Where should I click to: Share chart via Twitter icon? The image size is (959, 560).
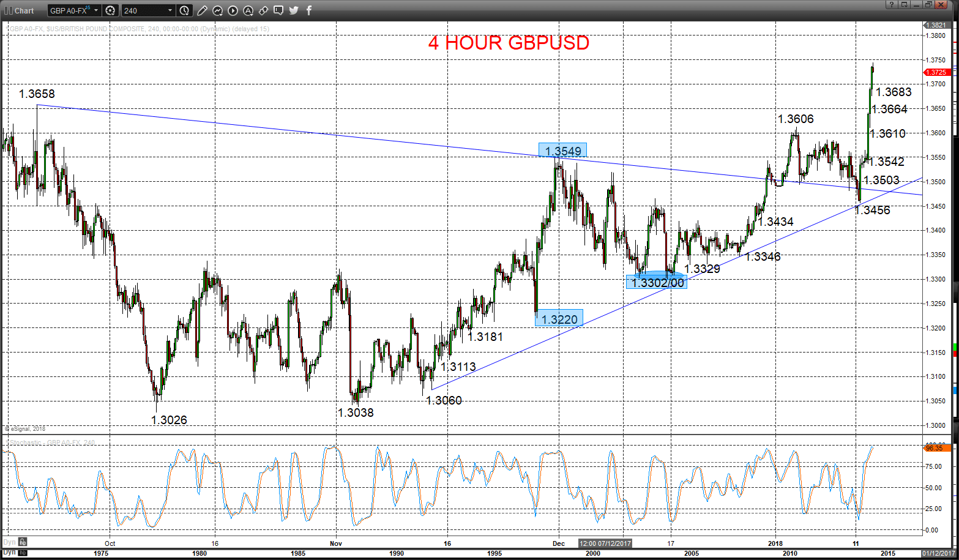pos(294,10)
